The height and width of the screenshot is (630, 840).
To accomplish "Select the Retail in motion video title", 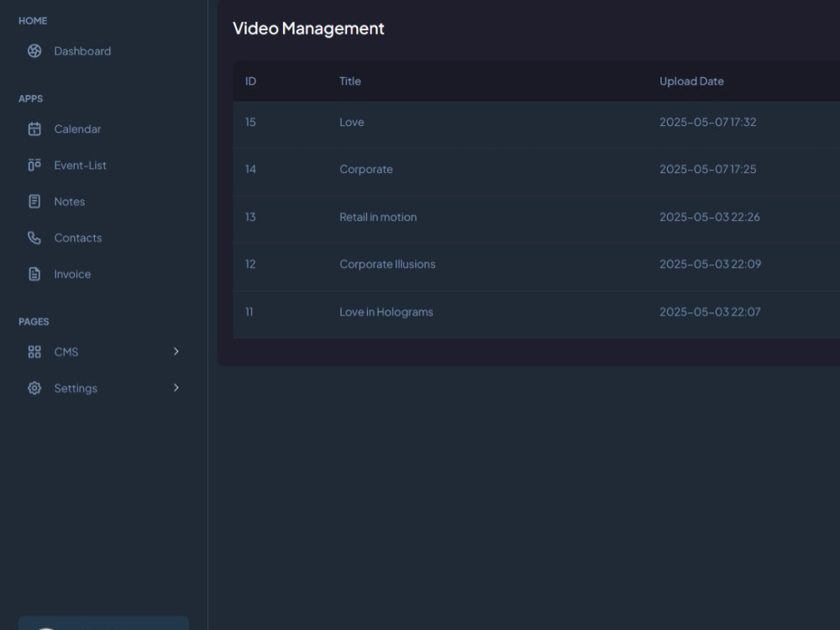I will [x=378, y=217].
